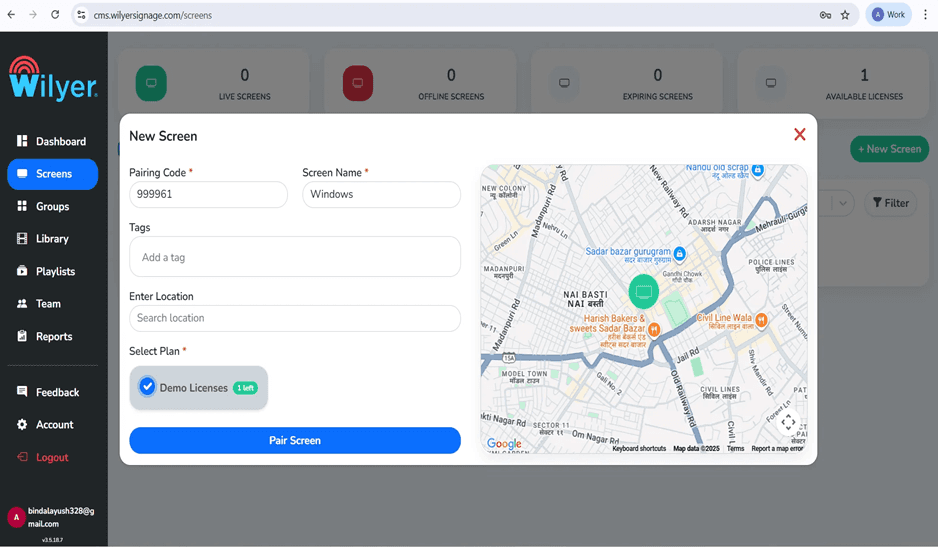
Task: Toggle fullscreen map view
Action: (x=788, y=422)
